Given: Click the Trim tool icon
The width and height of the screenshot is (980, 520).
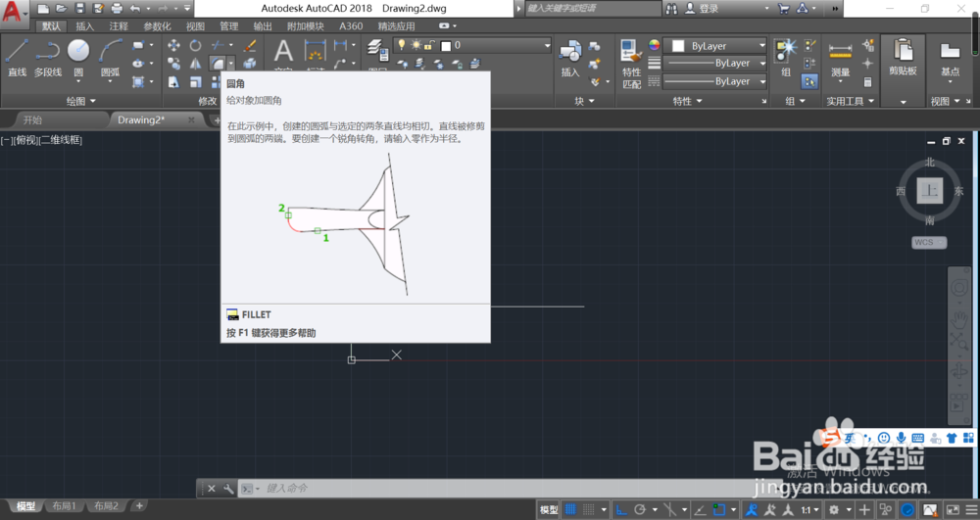Looking at the screenshot, I should [x=218, y=45].
